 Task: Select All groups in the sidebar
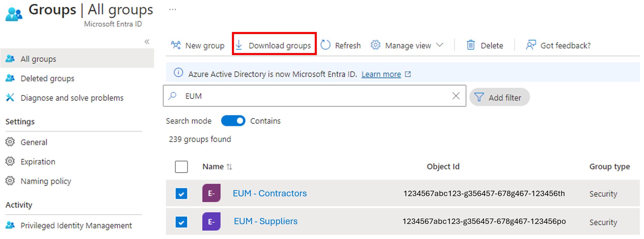(x=77, y=59)
